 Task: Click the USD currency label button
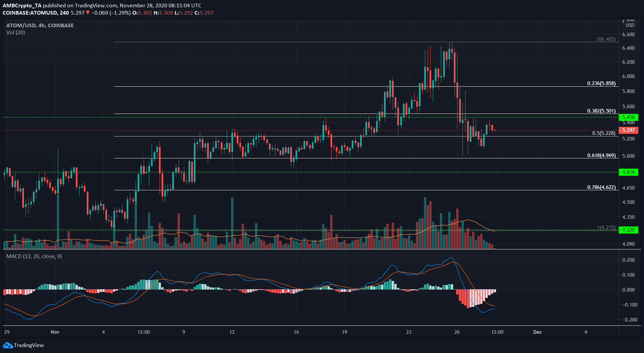[x=630, y=25]
